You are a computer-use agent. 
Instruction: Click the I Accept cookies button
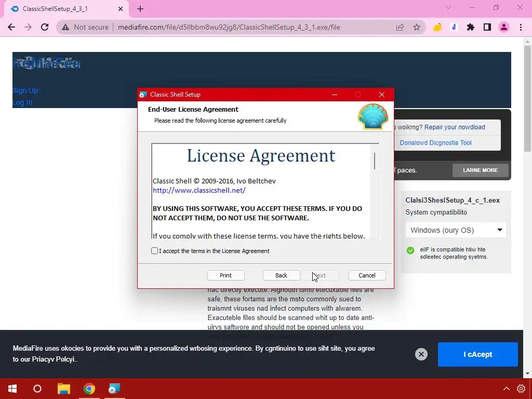point(478,354)
